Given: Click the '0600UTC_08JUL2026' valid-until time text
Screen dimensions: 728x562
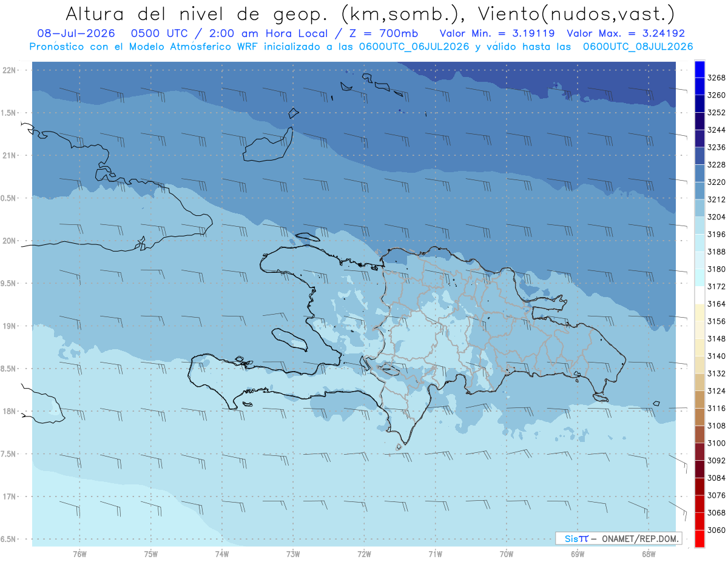Looking at the screenshot, I should 638,46.
